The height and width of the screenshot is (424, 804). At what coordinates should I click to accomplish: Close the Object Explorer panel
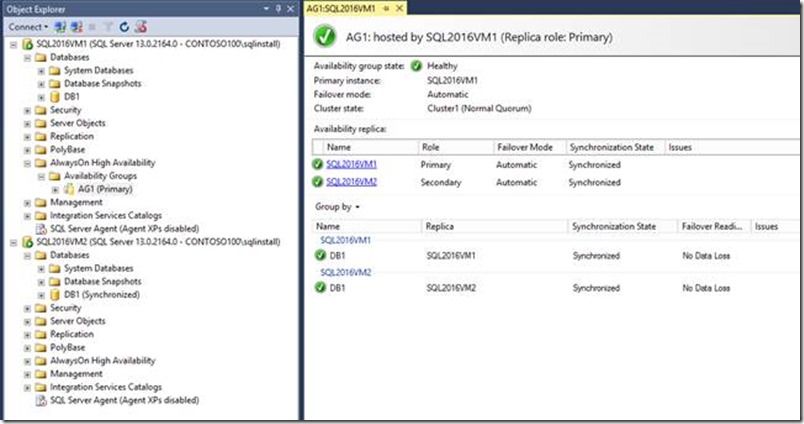(291, 9)
